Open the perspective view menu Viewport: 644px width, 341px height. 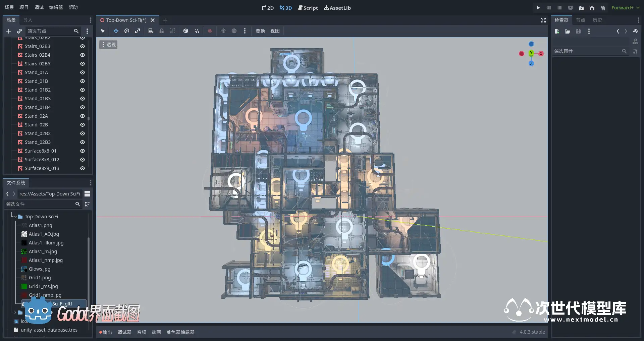[108, 45]
